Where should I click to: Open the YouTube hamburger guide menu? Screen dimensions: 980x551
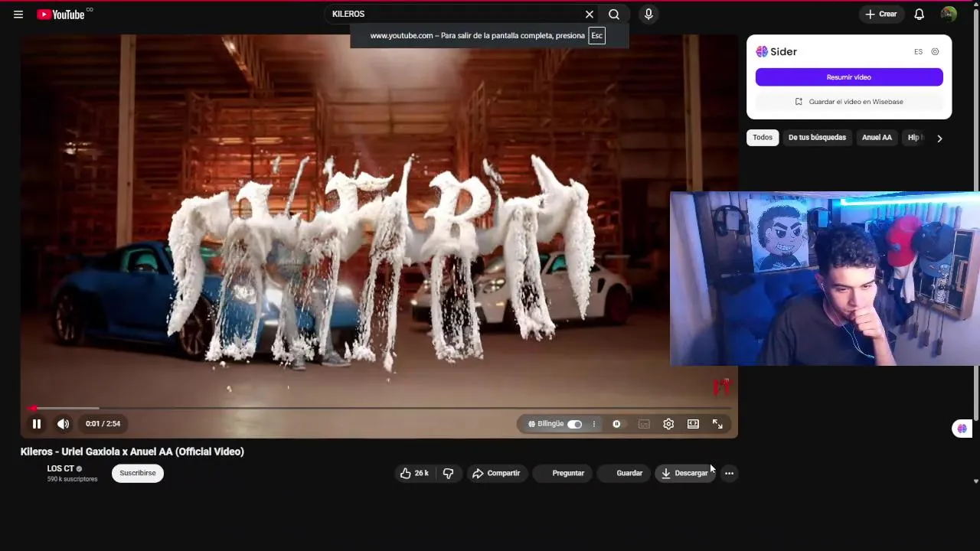[x=18, y=14]
